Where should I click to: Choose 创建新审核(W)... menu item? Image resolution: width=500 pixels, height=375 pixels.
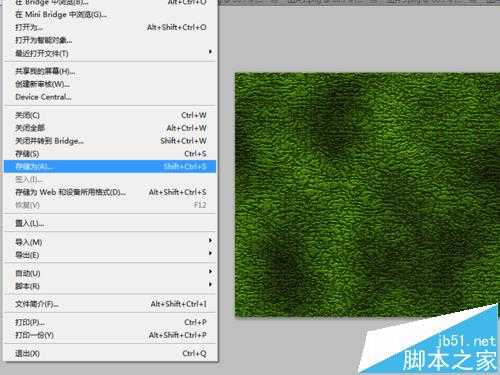[110, 84]
